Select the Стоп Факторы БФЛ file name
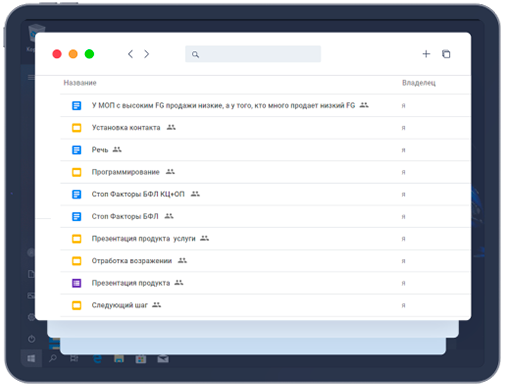This screenshot has width=508, height=389. 125,216
